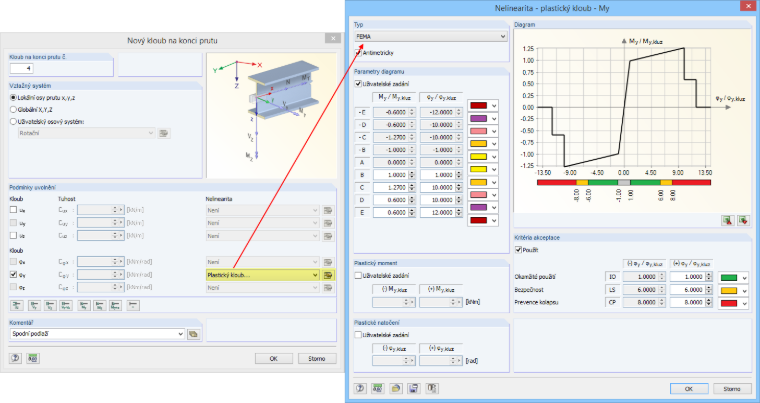Open the color dropdown for row -D

(x=493, y=119)
